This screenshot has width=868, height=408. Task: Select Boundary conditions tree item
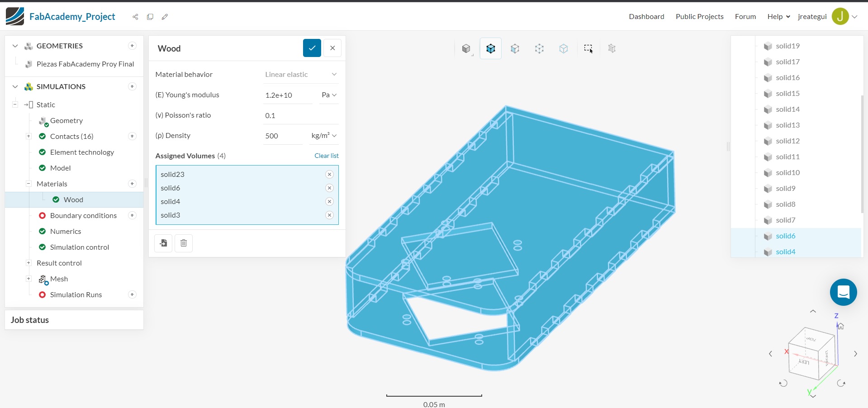(83, 215)
